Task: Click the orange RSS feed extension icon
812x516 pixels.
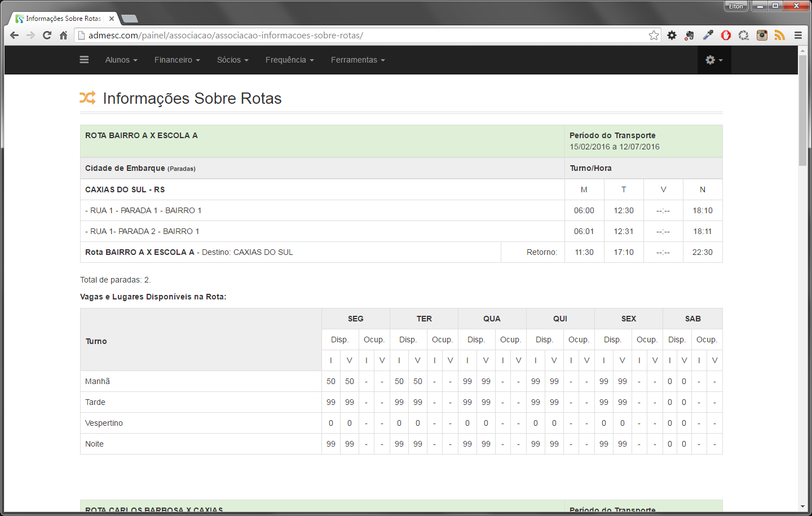Action: tap(780, 35)
